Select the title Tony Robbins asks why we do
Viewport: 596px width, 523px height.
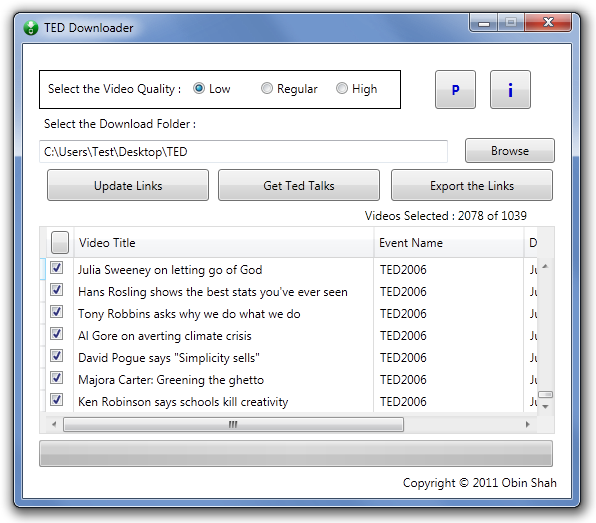pos(189,314)
